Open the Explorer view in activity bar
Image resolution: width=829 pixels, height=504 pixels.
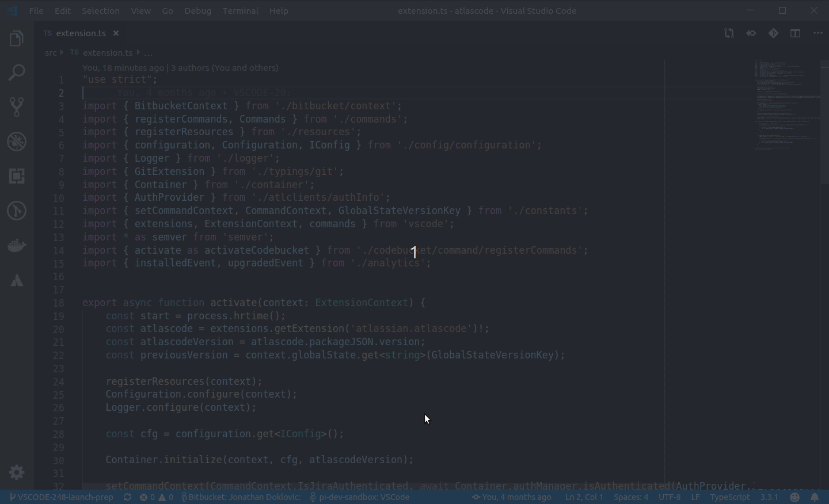(x=17, y=39)
